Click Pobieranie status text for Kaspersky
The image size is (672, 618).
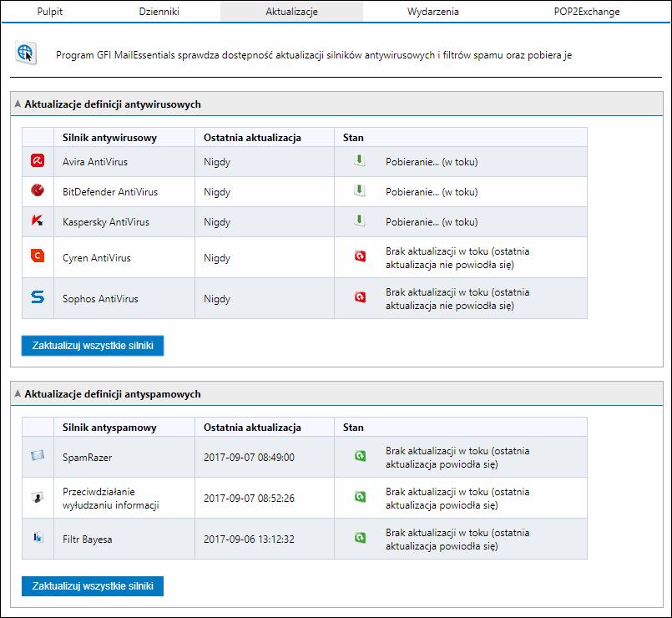pos(432,222)
